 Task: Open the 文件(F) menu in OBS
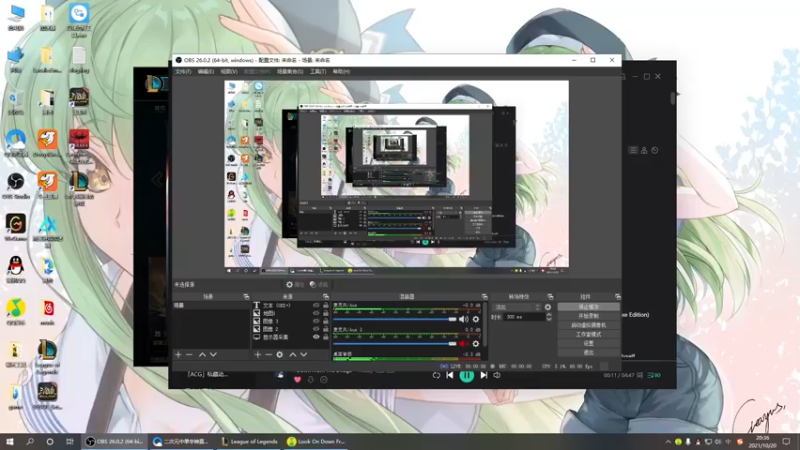pyautogui.click(x=183, y=72)
